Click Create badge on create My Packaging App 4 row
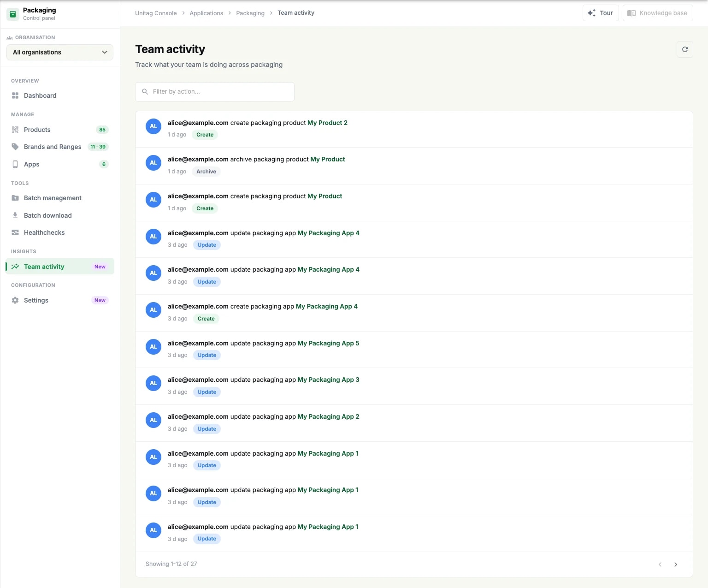 206,319
